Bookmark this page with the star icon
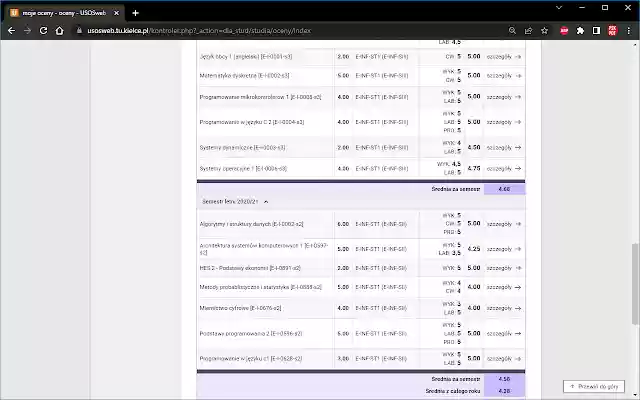 (544, 31)
